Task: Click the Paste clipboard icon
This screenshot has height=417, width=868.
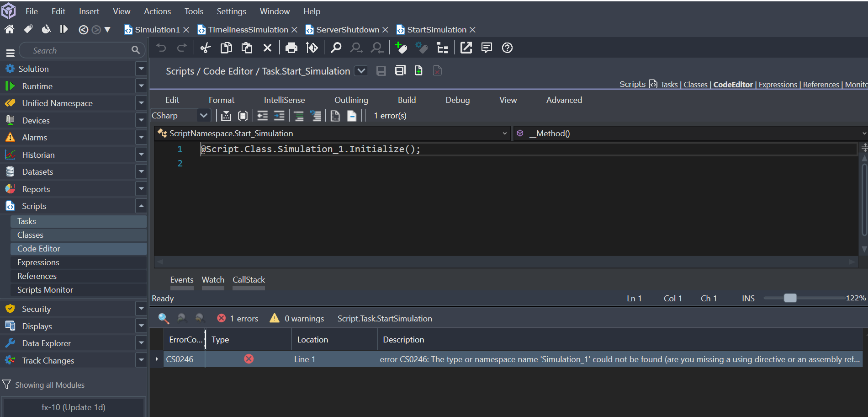Action: click(x=247, y=48)
